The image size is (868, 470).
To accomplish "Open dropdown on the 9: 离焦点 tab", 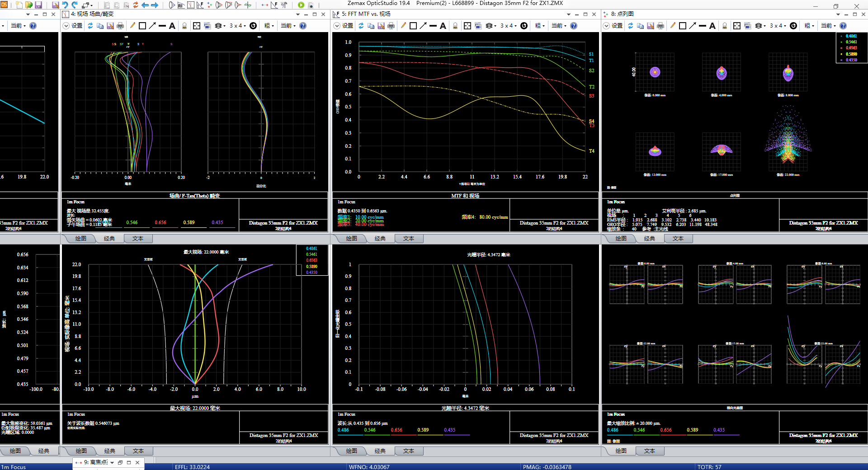I will (112, 462).
